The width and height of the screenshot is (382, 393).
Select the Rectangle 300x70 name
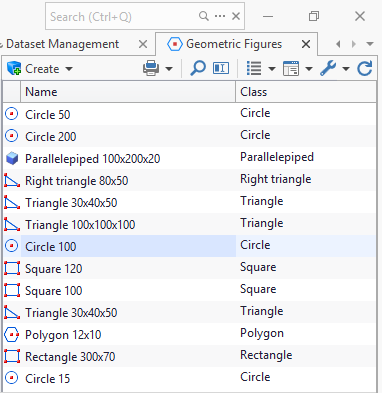tap(70, 357)
